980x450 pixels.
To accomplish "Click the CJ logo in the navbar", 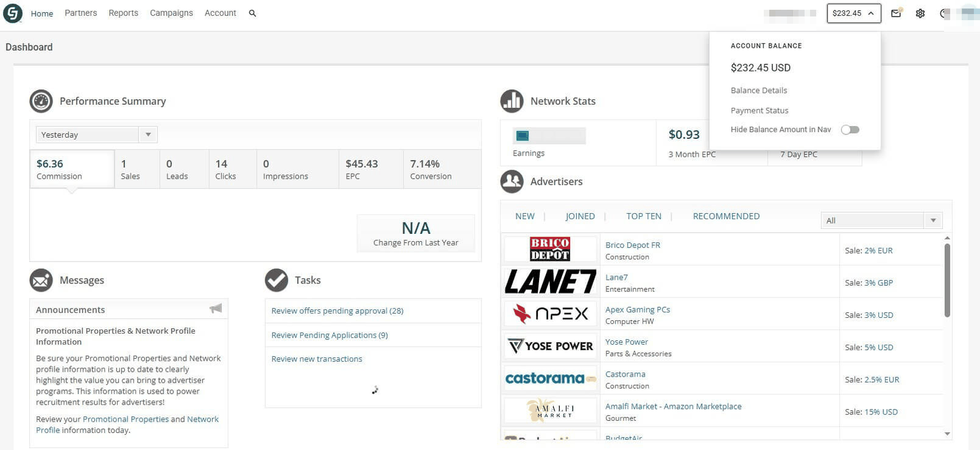I will [x=12, y=13].
